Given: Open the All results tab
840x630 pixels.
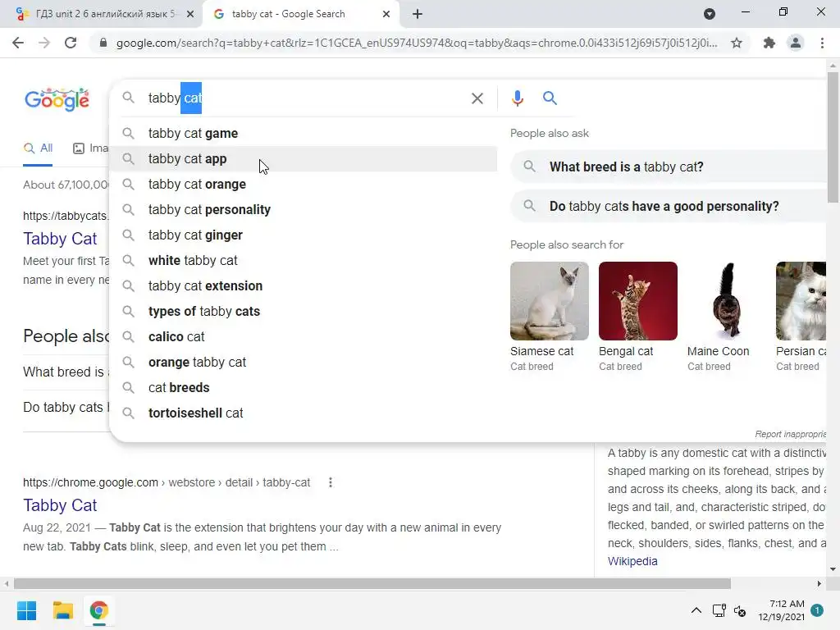Looking at the screenshot, I should tap(38, 148).
